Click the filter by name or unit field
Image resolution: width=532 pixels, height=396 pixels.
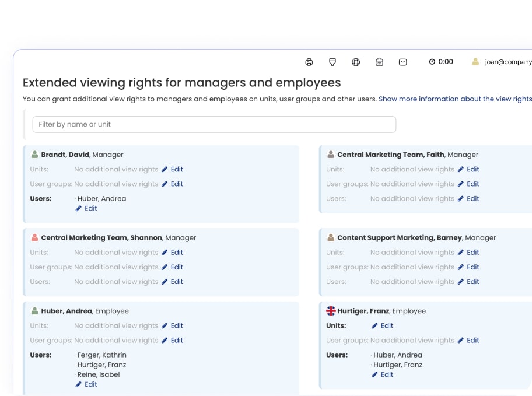214,124
